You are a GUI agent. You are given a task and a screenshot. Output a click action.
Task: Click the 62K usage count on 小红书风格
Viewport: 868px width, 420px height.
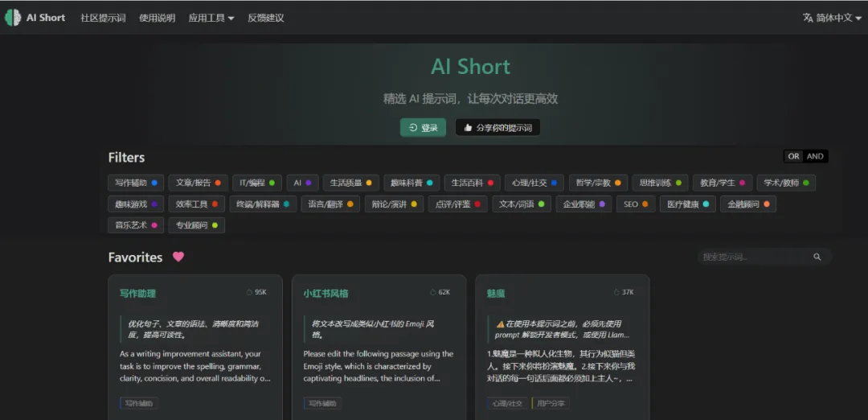pyautogui.click(x=440, y=292)
